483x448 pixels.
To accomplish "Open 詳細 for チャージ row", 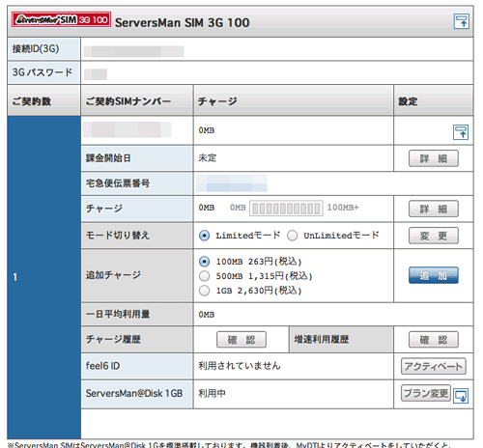I will pyautogui.click(x=434, y=209).
